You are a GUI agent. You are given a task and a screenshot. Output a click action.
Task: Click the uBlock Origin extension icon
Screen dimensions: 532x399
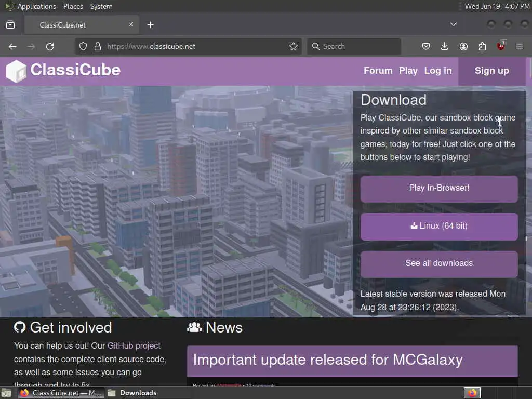pyautogui.click(x=501, y=46)
